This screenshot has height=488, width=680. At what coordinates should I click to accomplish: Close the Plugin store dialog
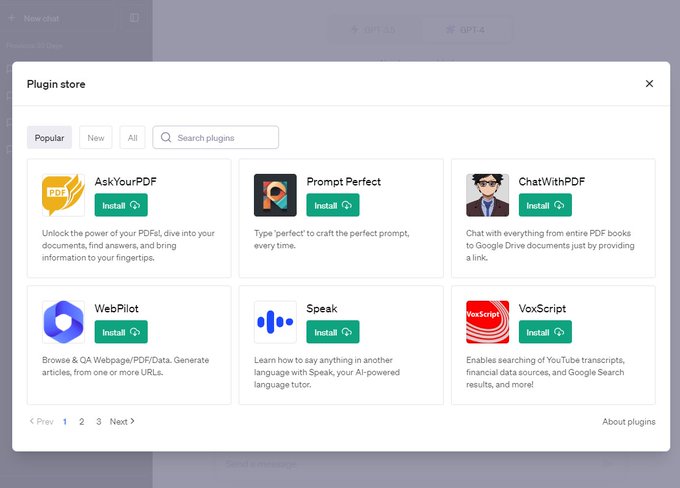[649, 84]
